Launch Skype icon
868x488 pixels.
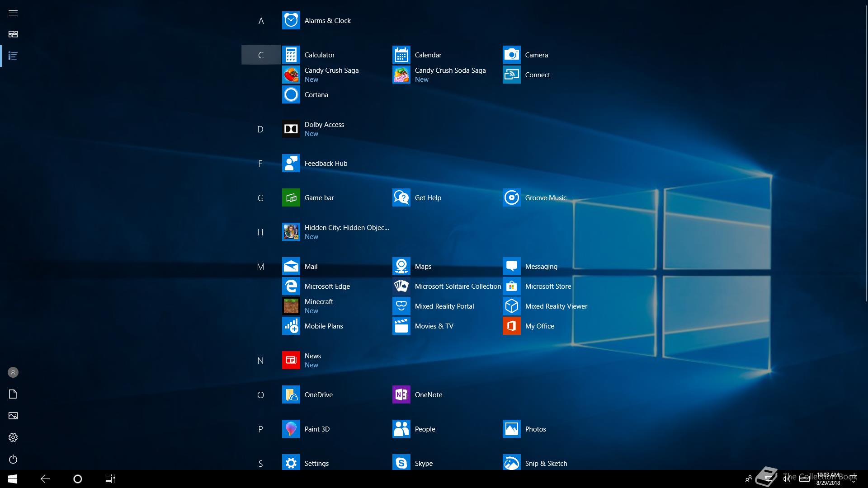point(401,462)
